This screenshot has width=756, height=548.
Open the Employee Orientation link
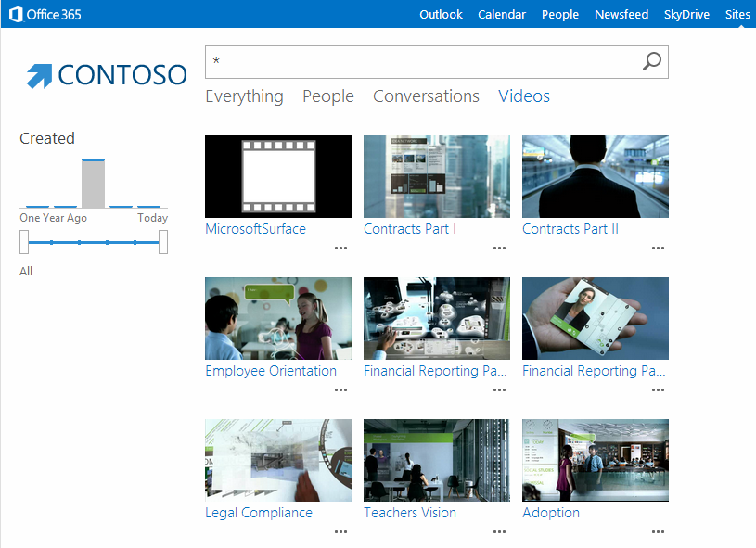click(271, 371)
